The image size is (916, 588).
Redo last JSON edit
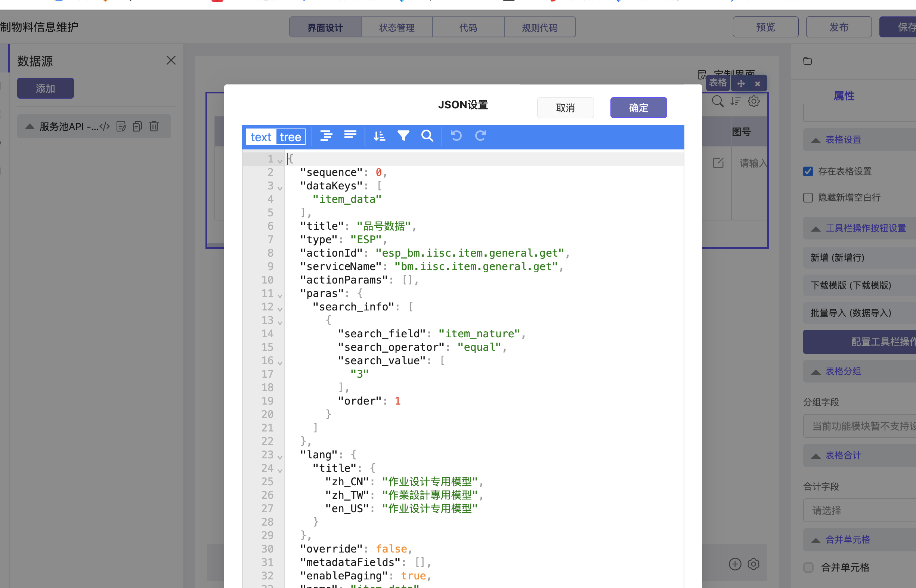(x=481, y=136)
